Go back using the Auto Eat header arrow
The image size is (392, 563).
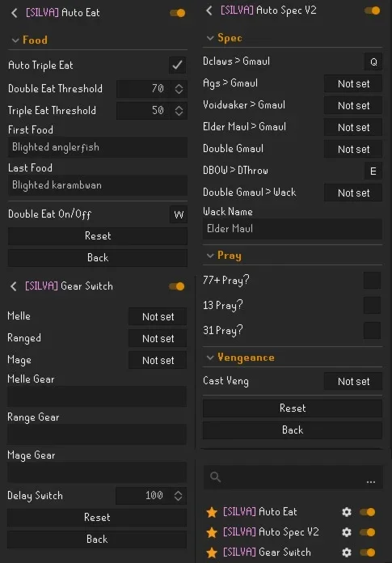point(14,13)
